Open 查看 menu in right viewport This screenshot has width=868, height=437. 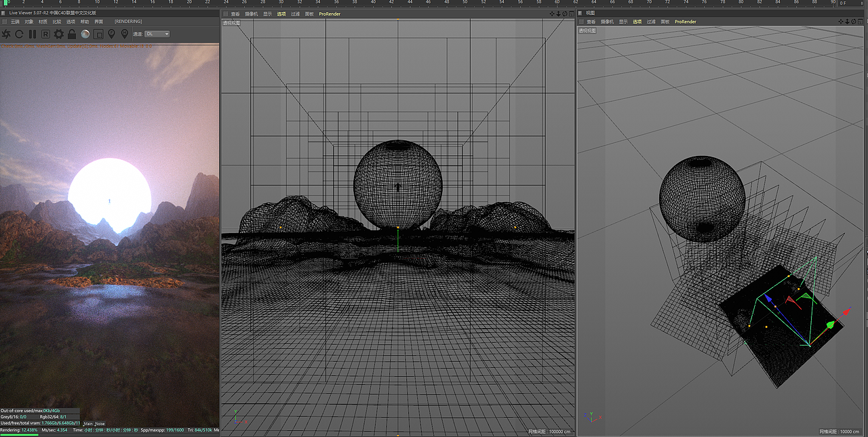[x=591, y=22]
